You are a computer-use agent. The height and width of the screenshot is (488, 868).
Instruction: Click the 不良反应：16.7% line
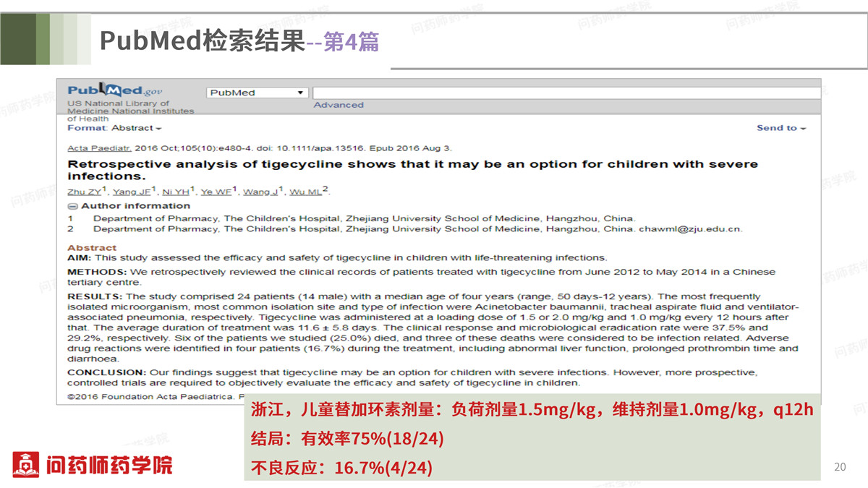tap(341, 468)
